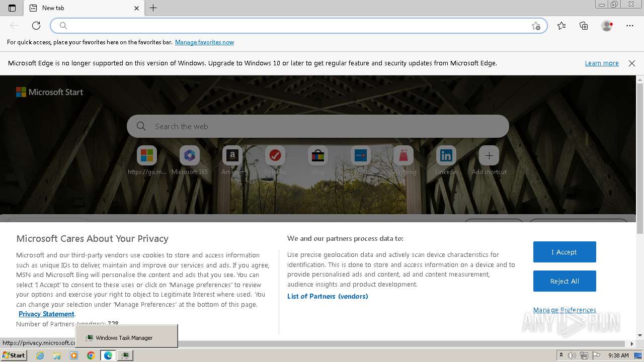Open Manage Preferences link
The image size is (644, 362).
tap(565, 310)
